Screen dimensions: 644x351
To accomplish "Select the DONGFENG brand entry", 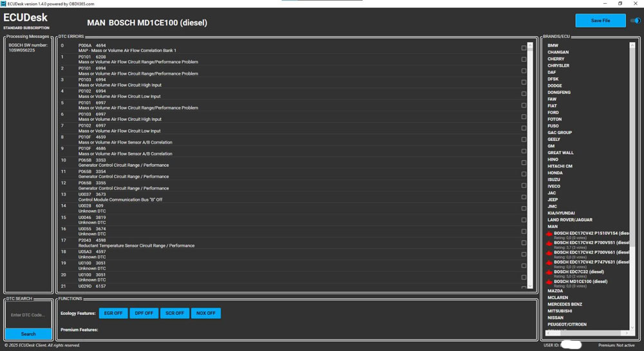I will pyautogui.click(x=559, y=92).
